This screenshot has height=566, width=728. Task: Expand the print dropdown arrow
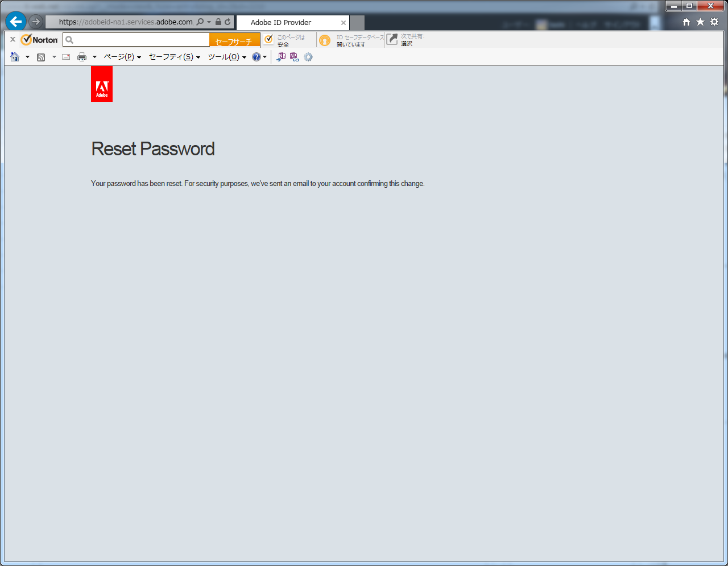(x=94, y=57)
